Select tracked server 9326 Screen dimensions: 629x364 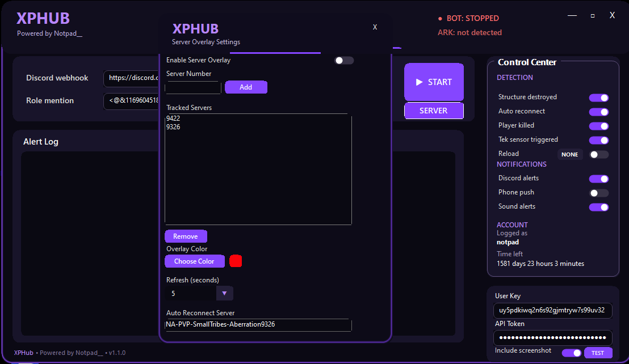click(x=173, y=127)
